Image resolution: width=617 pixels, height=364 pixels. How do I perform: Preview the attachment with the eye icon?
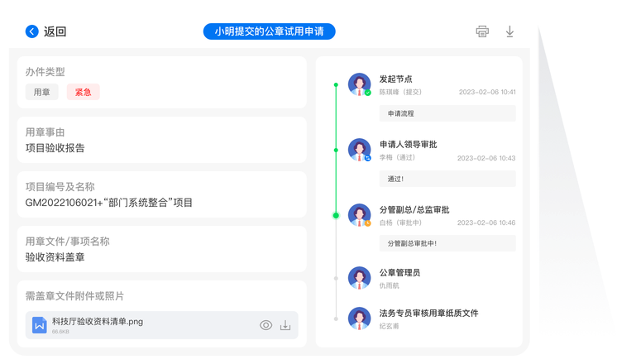pos(265,325)
